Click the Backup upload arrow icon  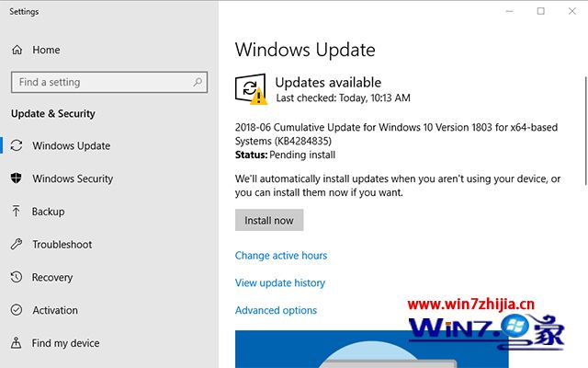coord(17,211)
